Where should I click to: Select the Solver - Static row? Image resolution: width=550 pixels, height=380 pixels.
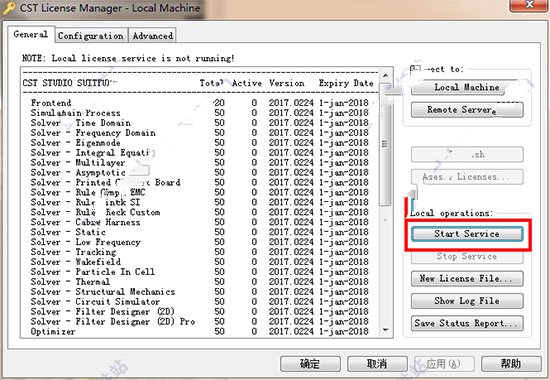(200, 232)
